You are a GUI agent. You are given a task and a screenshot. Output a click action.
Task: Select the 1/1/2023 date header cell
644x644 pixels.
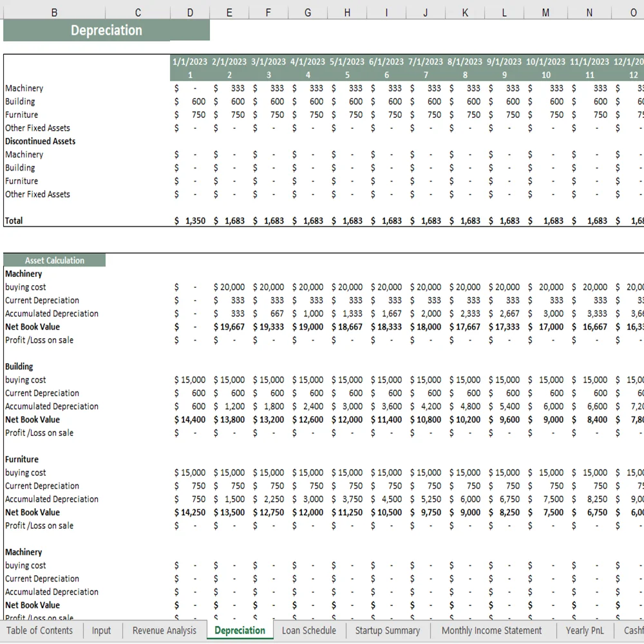(189, 61)
